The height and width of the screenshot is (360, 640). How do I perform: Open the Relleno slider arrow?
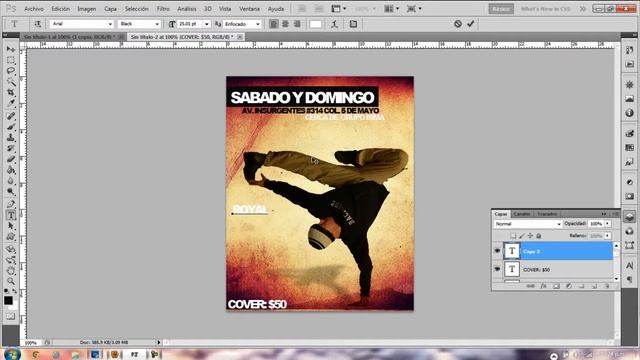(x=608, y=236)
